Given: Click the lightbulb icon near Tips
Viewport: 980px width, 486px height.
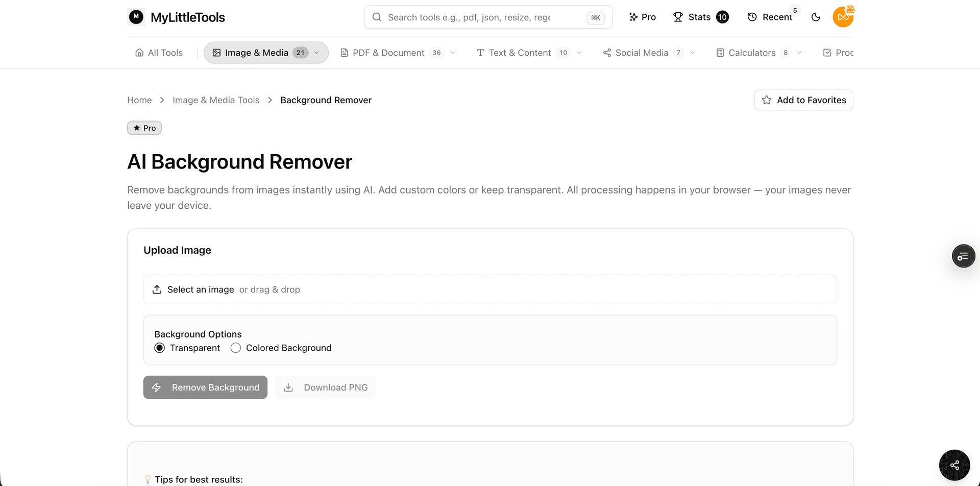Looking at the screenshot, I should coord(148,479).
